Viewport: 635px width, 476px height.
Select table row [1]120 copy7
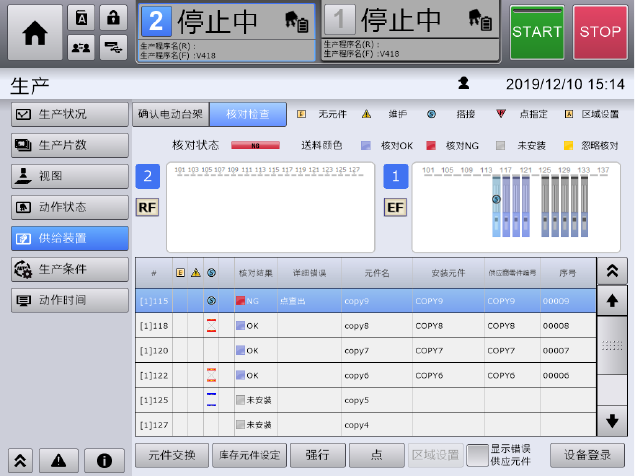pos(366,350)
